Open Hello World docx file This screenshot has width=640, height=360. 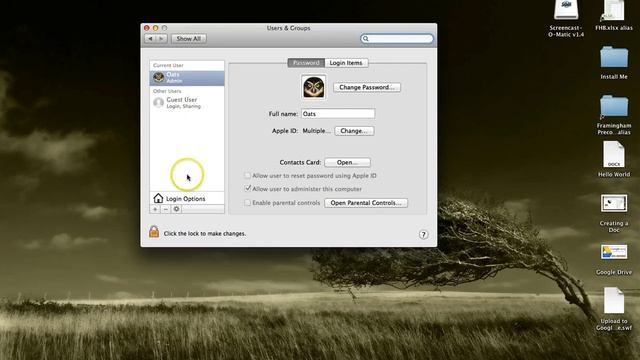pos(614,159)
